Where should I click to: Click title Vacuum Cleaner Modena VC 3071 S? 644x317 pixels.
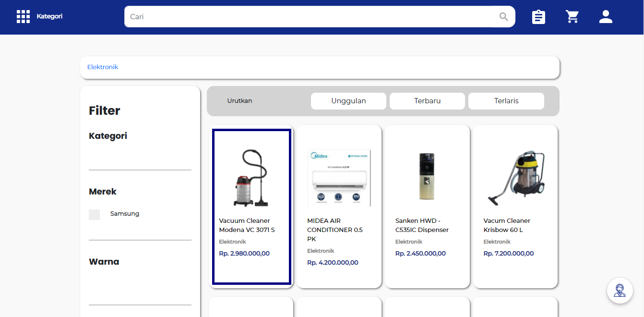(247, 225)
